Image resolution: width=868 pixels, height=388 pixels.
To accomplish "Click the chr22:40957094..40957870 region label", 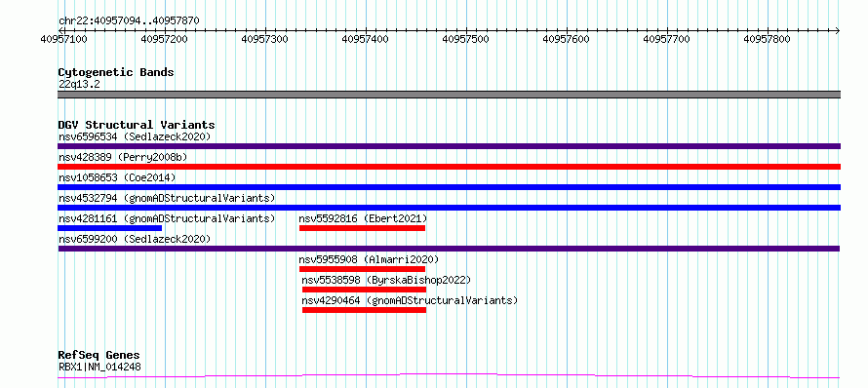I will (129, 21).
